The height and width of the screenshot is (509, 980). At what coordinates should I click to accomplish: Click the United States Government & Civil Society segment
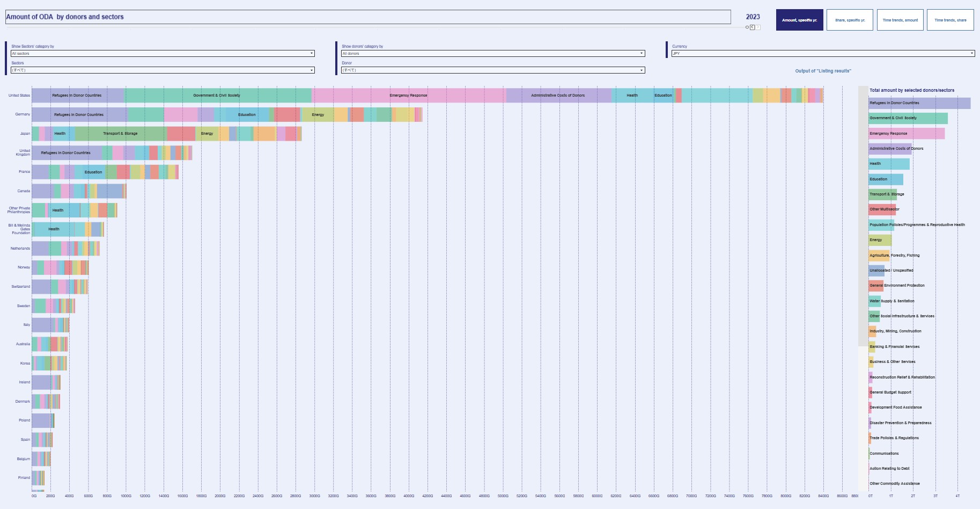pyautogui.click(x=217, y=96)
